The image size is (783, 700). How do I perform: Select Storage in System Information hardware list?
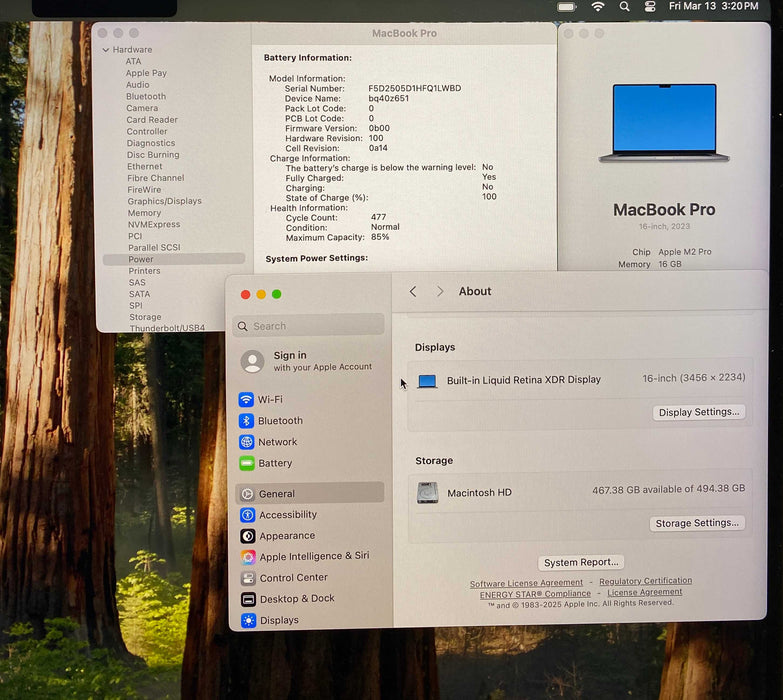145,317
